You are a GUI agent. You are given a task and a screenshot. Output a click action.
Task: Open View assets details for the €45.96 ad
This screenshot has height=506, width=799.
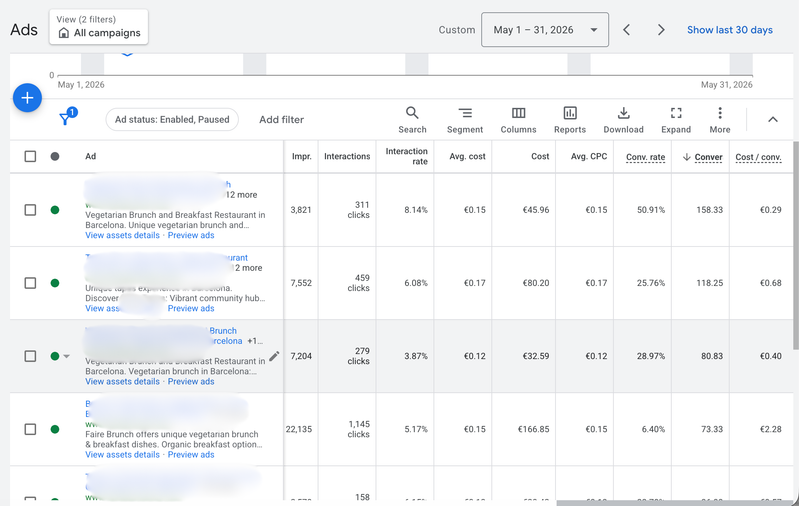tap(122, 235)
